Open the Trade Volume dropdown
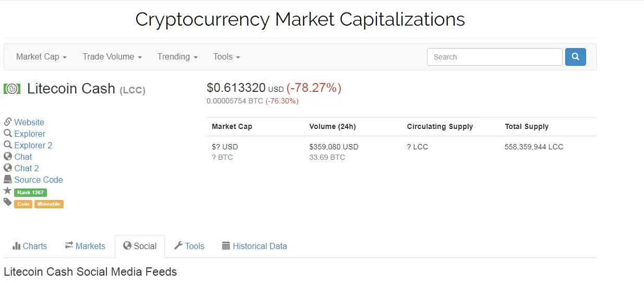 coord(112,56)
